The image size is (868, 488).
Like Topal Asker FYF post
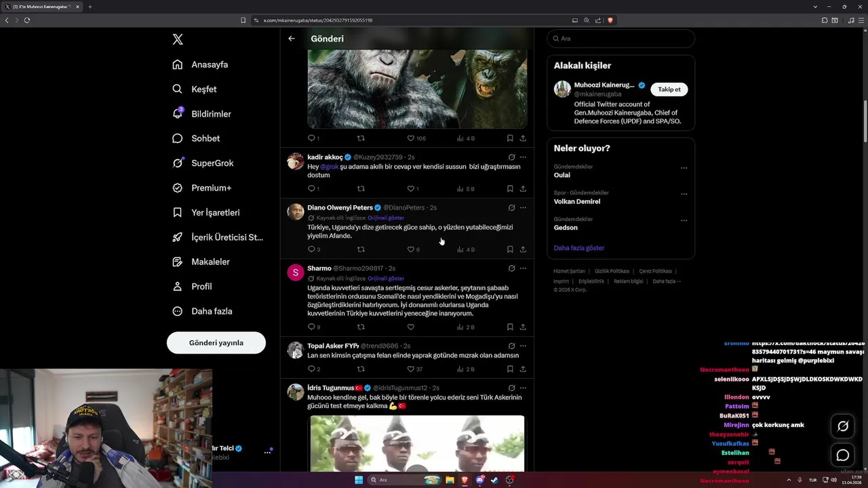click(x=410, y=369)
